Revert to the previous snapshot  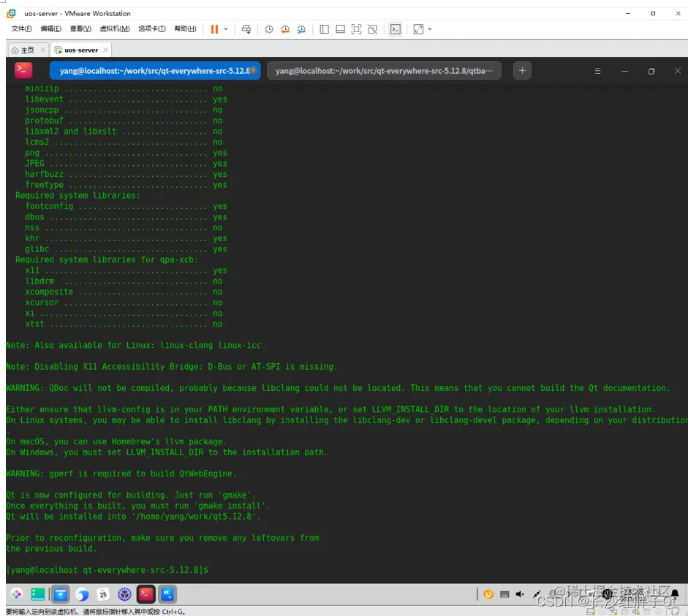pyautogui.click(x=285, y=29)
